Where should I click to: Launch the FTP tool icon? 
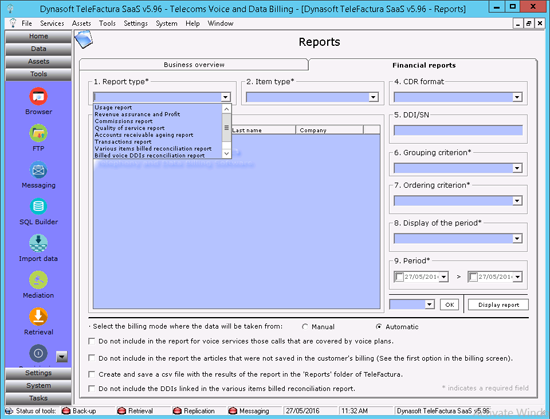coord(38,133)
